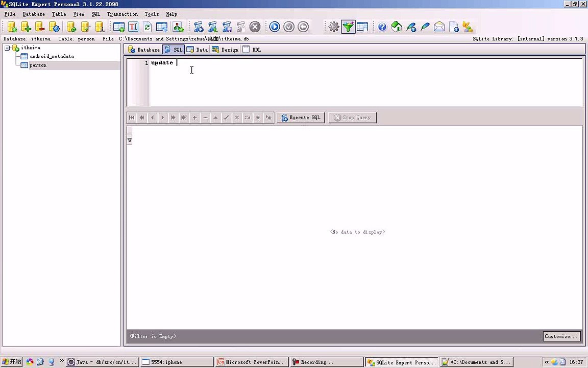
Task: Click the Stop Query button
Action: click(353, 118)
